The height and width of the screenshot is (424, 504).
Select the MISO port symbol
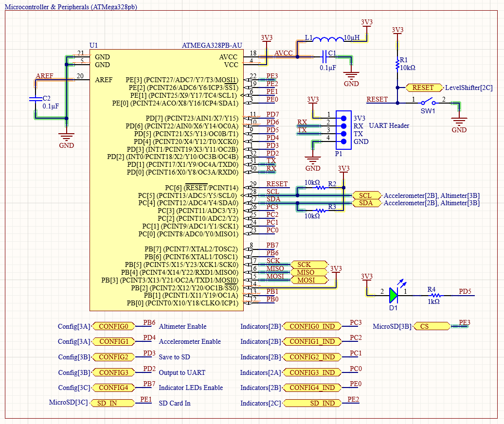[x=309, y=272]
